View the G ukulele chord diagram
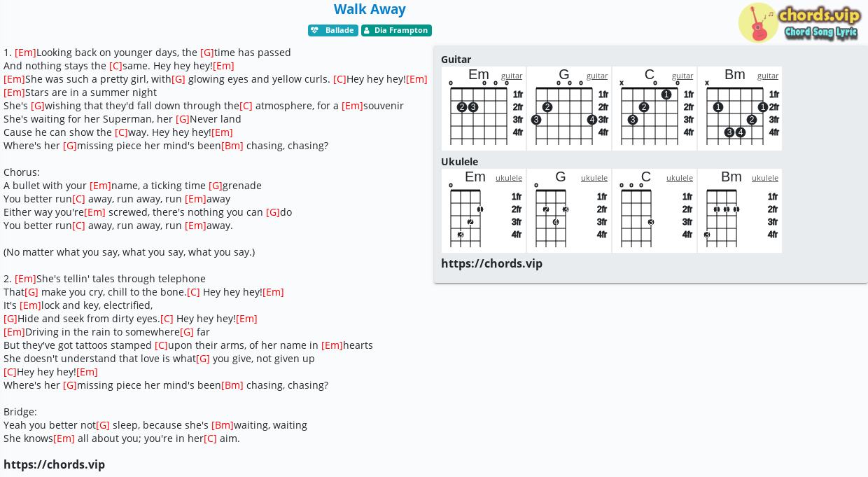 pyautogui.click(x=569, y=211)
